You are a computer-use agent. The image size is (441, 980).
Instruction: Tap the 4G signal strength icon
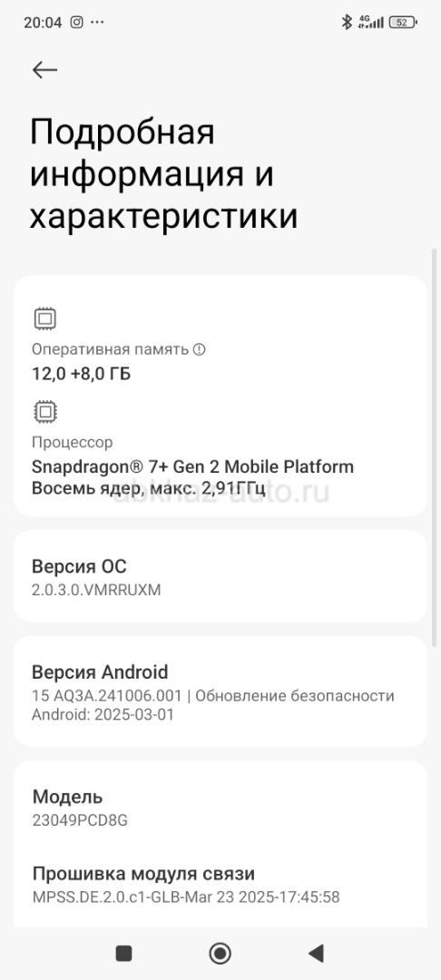pyautogui.click(x=370, y=23)
